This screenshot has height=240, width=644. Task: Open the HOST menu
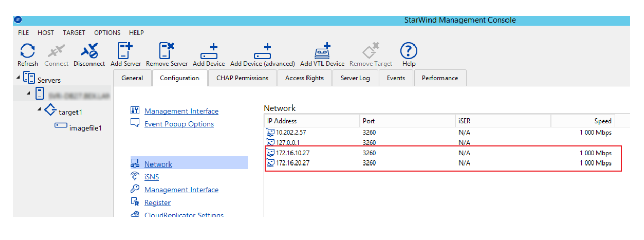tap(46, 32)
